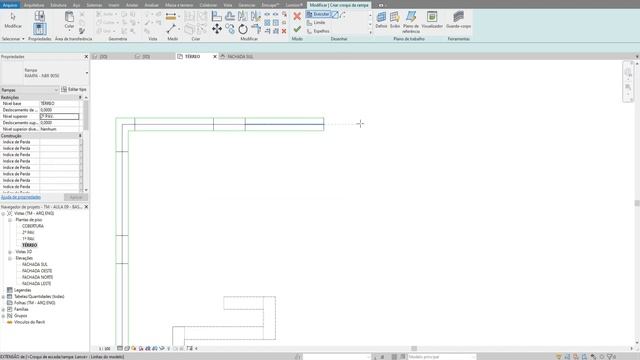
Task: Click the green check finish edit mode
Action: tap(297, 29)
